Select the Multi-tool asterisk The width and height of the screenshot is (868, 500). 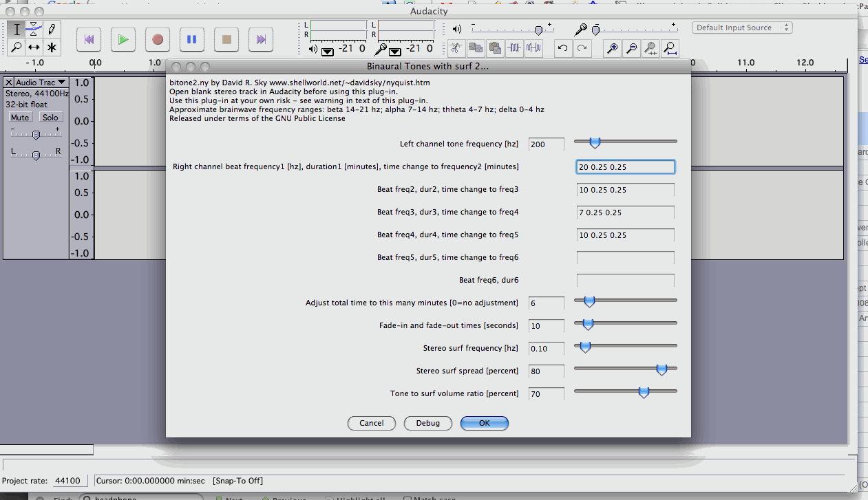(52, 47)
